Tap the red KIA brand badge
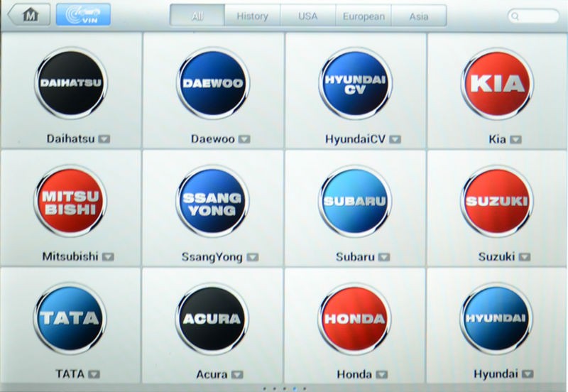The image size is (568, 392). [x=497, y=84]
